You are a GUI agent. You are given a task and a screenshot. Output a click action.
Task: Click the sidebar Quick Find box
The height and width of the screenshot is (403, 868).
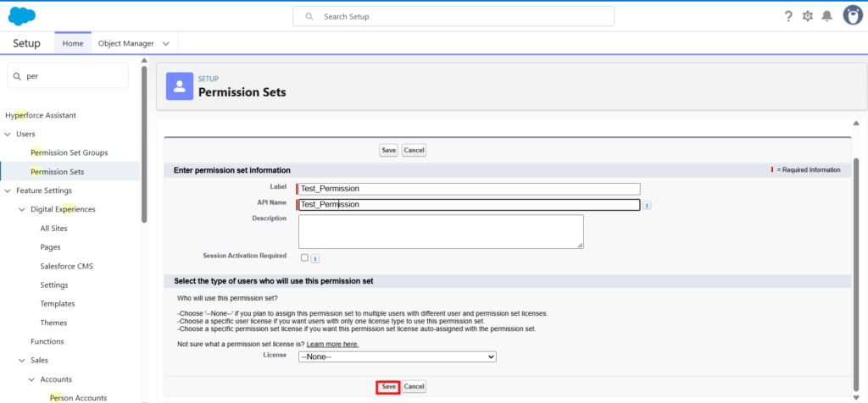click(x=68, y=75)
